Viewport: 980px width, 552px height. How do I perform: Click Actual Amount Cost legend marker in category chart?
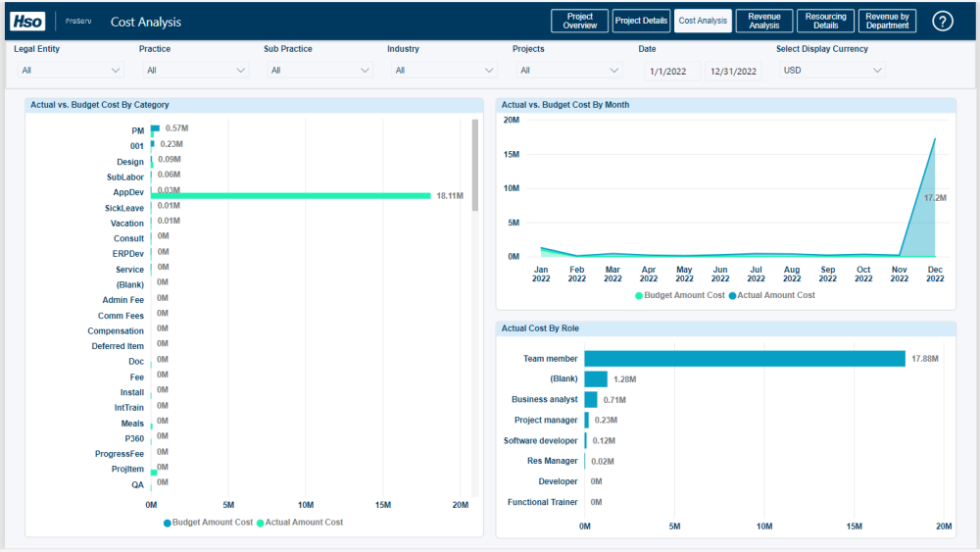tap(261, 523)
